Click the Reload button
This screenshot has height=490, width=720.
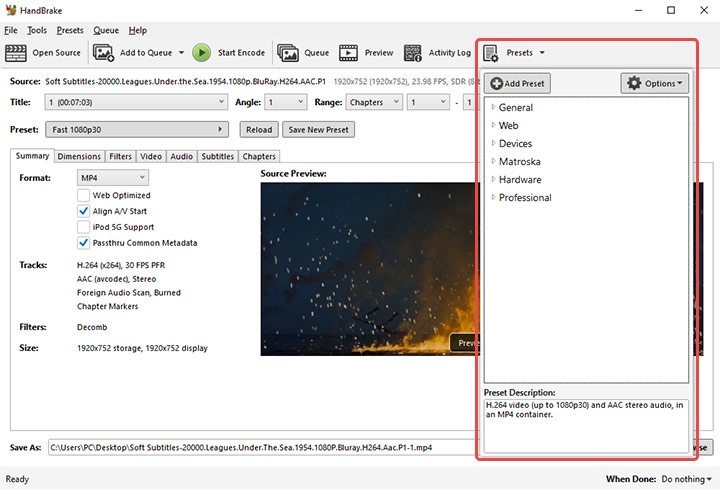(259, 130)
